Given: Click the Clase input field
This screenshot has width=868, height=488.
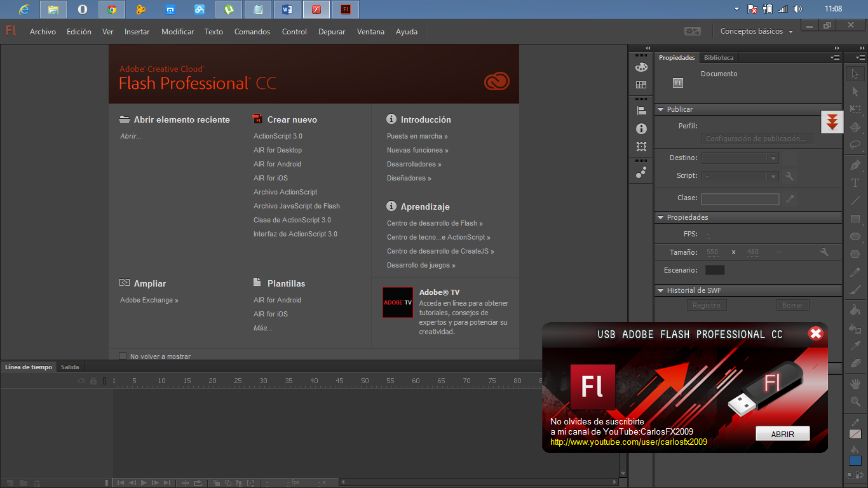Looking at the screenshot, I should [740, 199].
